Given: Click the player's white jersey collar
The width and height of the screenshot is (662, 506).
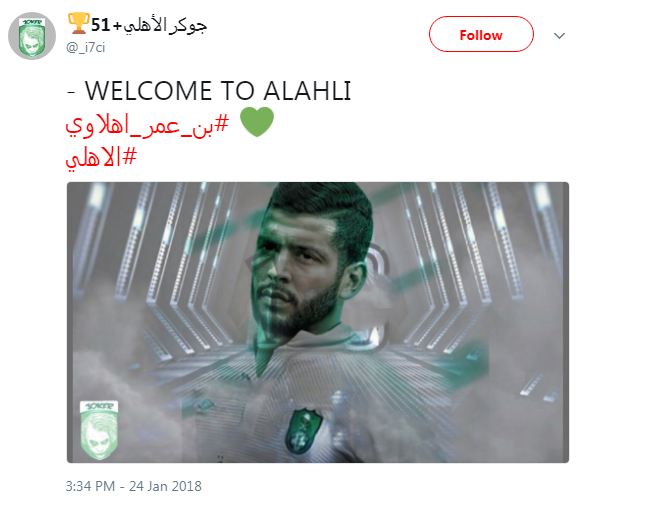Looking at the screenshot, I should click(312, 340).
